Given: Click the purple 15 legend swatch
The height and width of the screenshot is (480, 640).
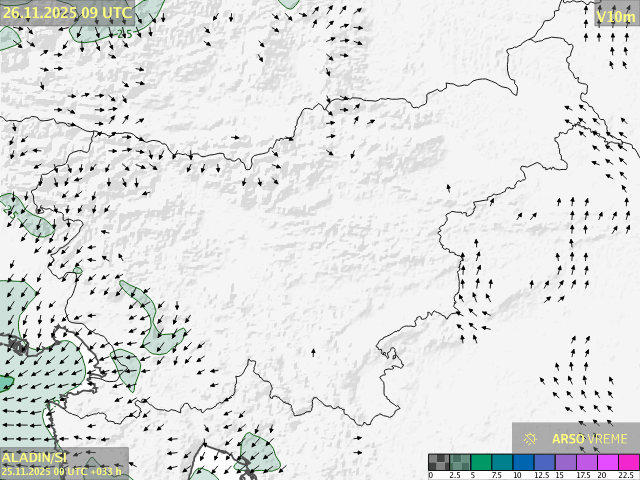Looking at the screenshot, I should point(564,462).
